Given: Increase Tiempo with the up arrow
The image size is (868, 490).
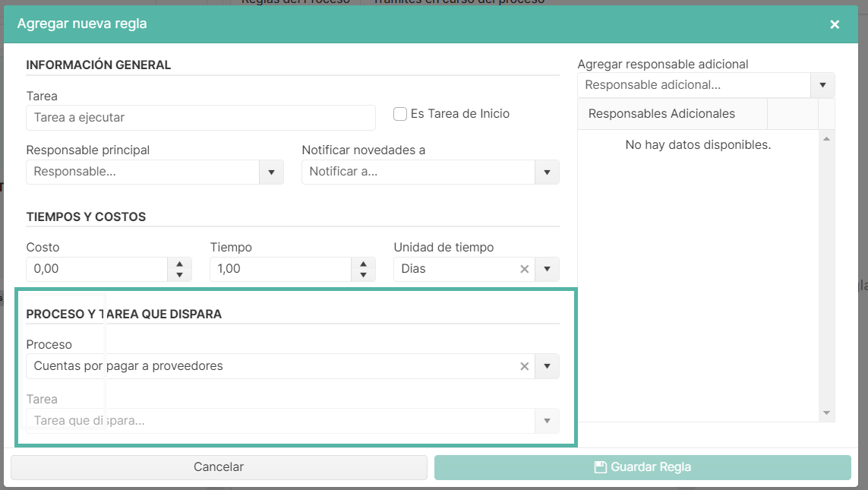Looking at the screenshot, I should click(363, 264).
